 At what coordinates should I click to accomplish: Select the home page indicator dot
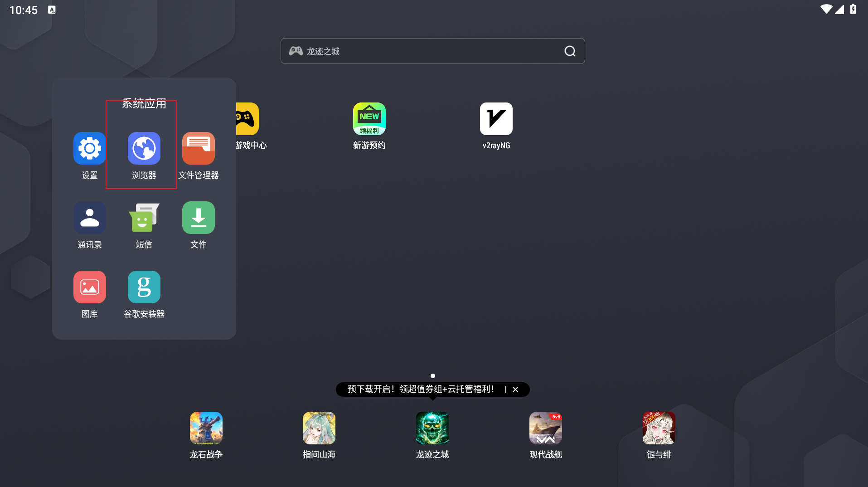433,376
